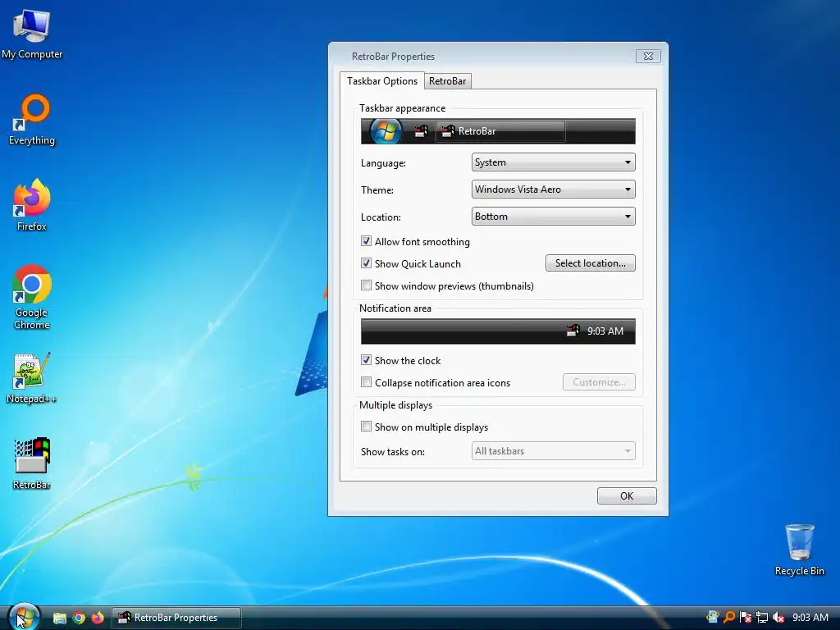The width and height of the screenshot is (840, 630).
Task: Open My Computer desktop icon
Action: (x=32, y=34)
